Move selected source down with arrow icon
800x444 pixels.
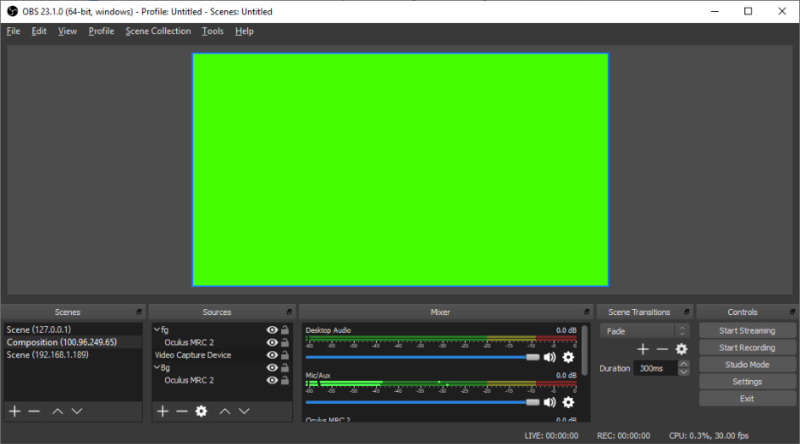click(x=244, y=411)
